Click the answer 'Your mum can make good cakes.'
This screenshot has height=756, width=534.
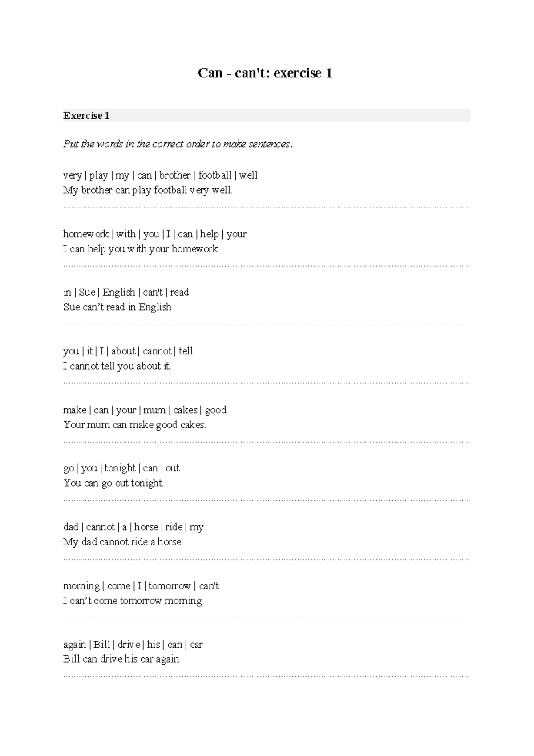click(x=134, y=425)
